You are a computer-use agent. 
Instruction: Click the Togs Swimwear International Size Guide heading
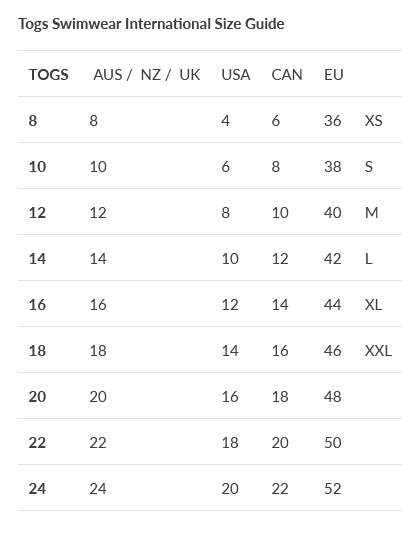click(x=151, y=24)
